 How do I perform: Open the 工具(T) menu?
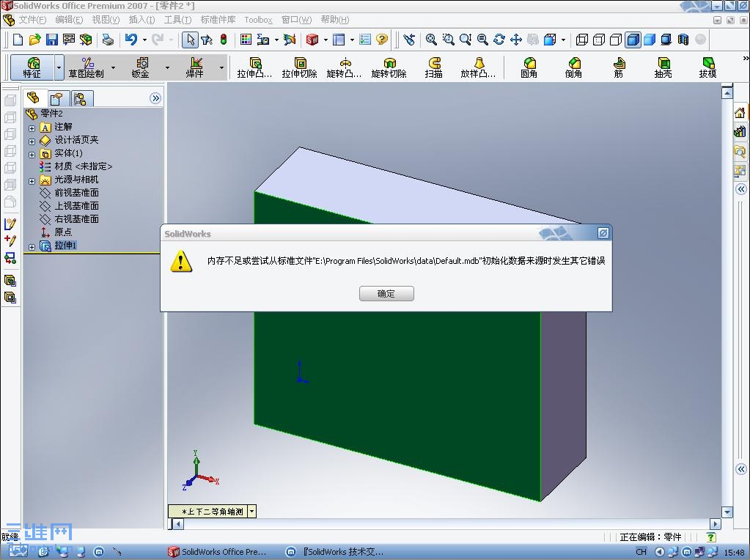pos(177,20)
